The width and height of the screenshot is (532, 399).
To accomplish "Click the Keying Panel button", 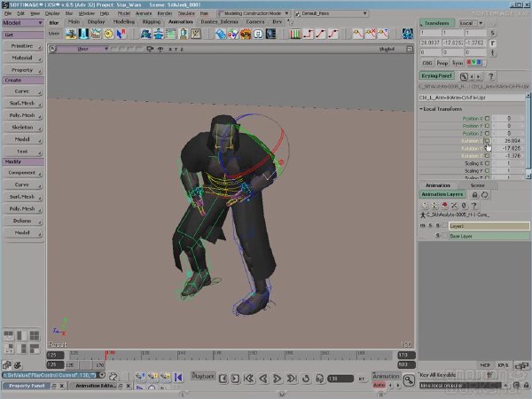I will (436, 76).
